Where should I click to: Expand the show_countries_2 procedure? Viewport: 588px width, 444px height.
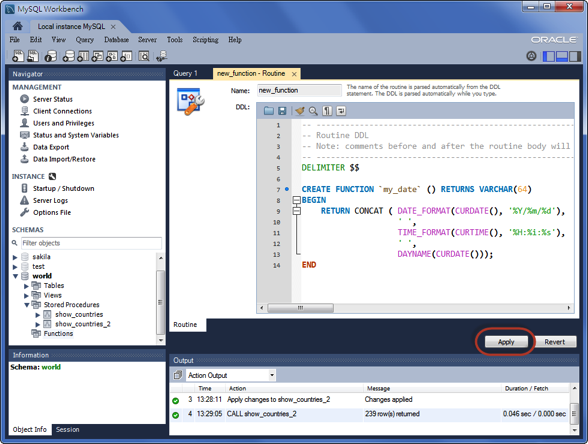tap(38, 324)
